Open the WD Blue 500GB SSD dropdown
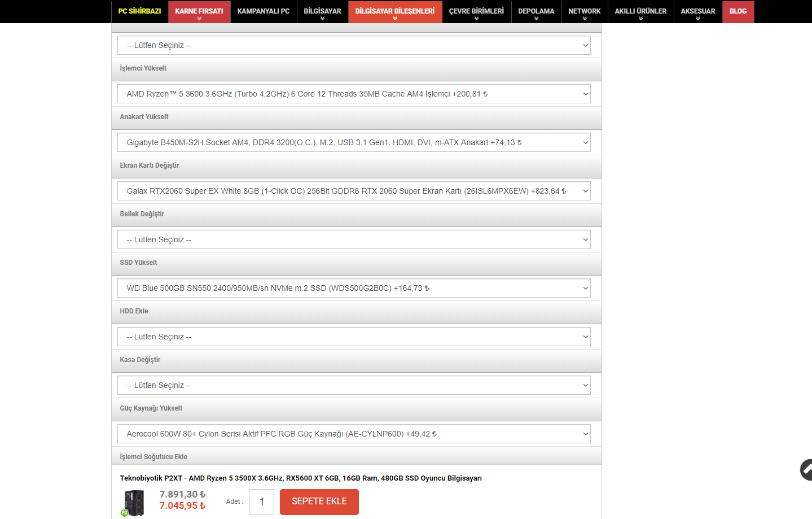812x519 pixels. pyautogui.click(x=354, y=288)
